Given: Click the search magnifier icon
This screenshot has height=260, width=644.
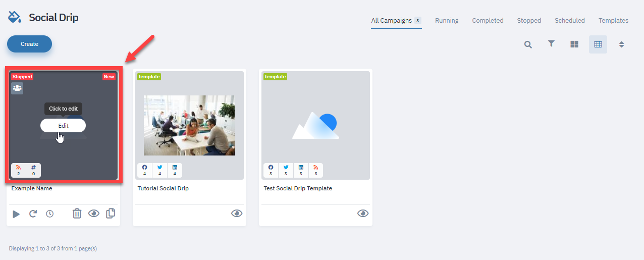Looking at the screenshot, I should point(528,44).
